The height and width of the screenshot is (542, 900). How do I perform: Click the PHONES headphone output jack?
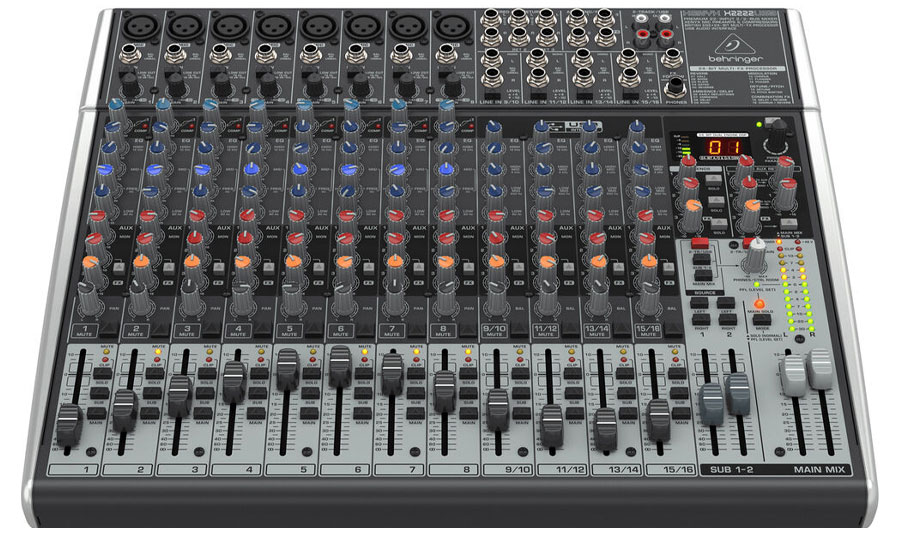click(675, 87)
